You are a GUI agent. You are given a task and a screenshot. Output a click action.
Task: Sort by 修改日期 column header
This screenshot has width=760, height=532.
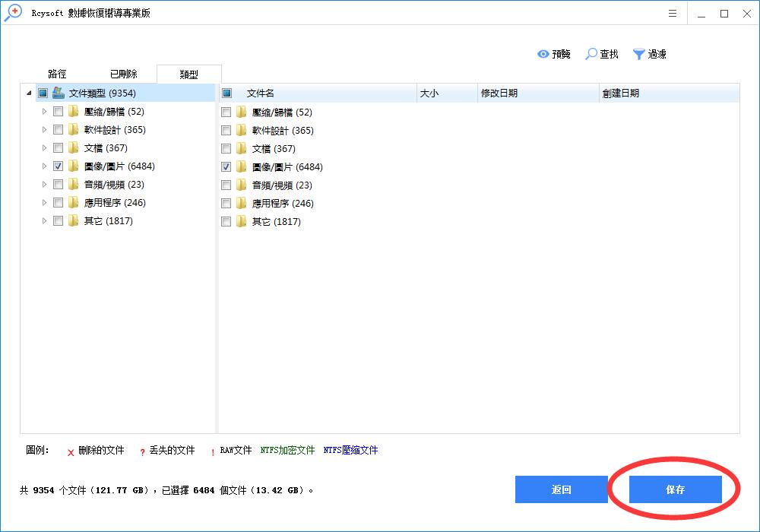pyautogui.click(x=537, y=93)
